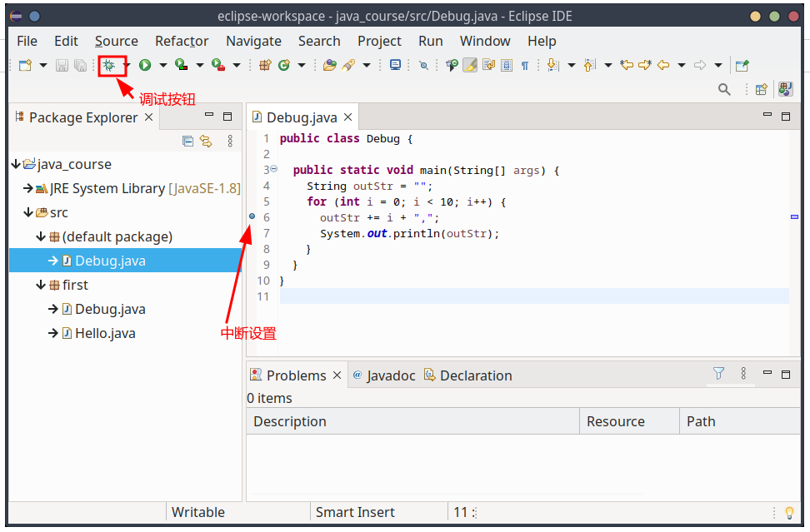Click the breakpoint marker on line 6

(252, 216)
